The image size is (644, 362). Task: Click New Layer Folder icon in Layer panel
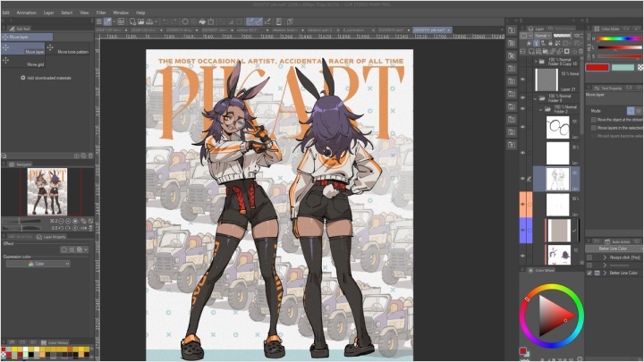click(546, 51)
